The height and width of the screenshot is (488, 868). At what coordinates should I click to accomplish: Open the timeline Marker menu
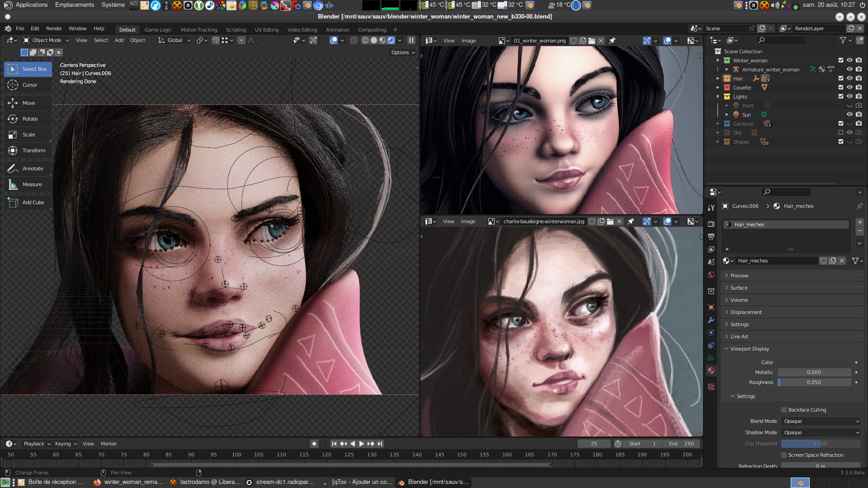108,444
